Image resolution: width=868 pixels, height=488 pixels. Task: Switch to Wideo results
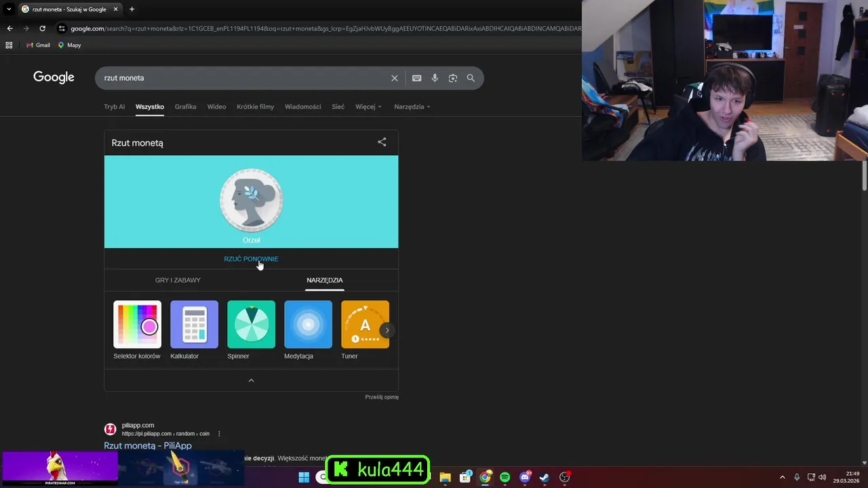coord(216,106)
